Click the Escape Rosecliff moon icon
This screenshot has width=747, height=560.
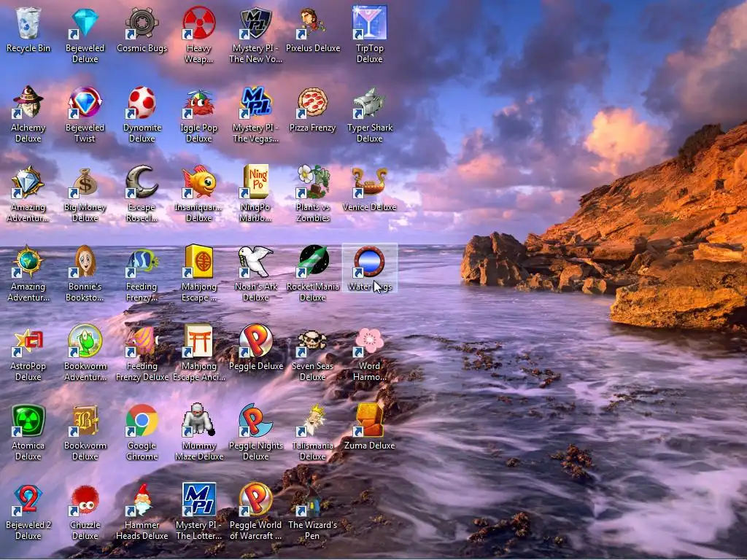142,182
